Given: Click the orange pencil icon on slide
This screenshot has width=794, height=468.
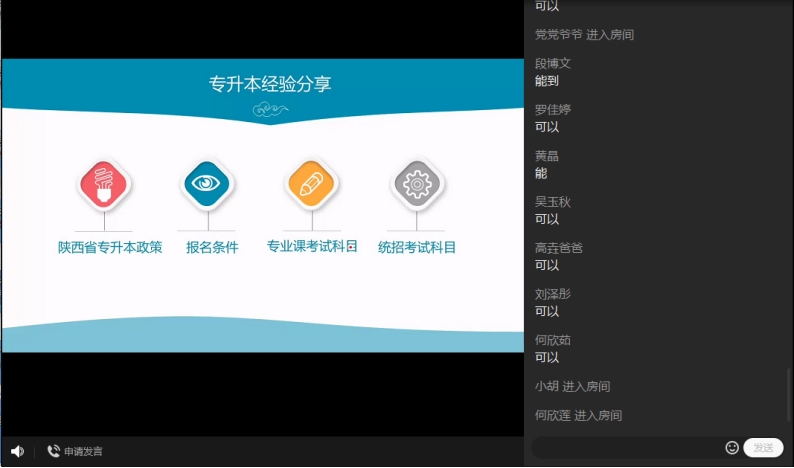Looking at the screenshot, I should (x=312, y=184).
